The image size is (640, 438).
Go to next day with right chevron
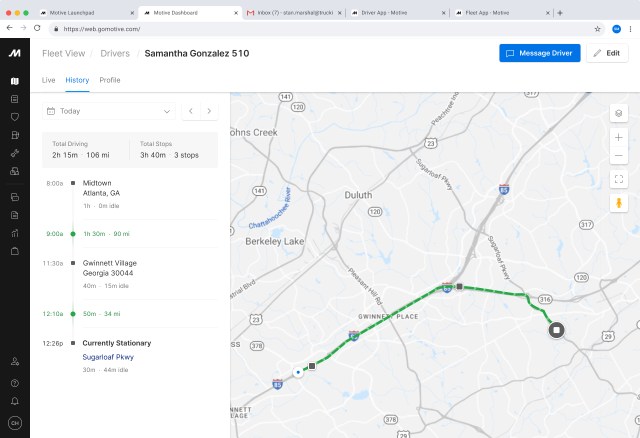pyautogui.click(x=209, y=111)
